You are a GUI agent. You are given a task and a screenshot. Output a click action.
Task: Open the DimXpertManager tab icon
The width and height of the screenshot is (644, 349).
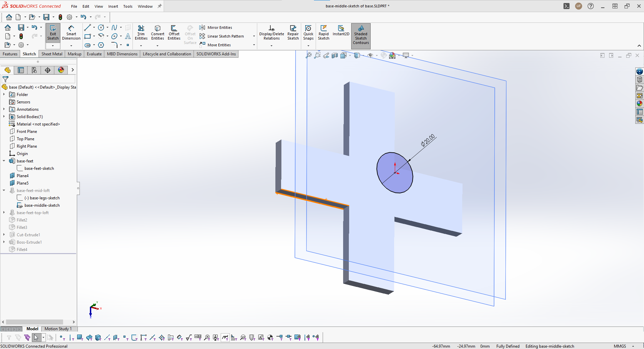pos(48,70)
